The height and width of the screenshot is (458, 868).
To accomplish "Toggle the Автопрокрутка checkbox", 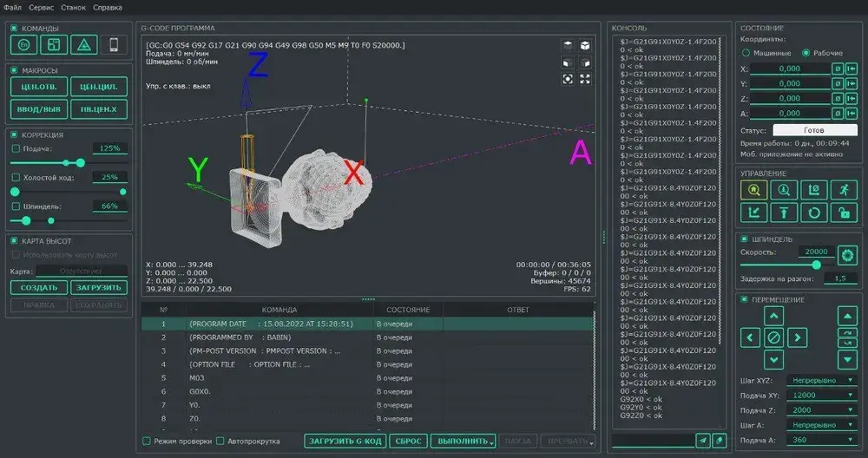I will click(x=220, y=441).
